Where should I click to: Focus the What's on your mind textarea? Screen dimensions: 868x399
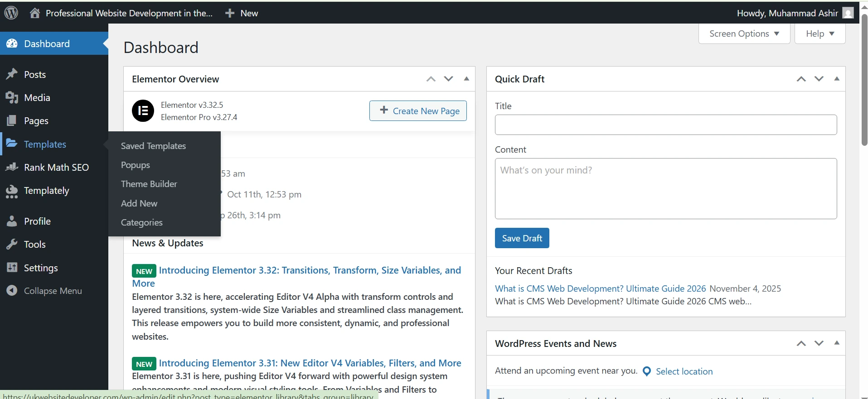(x=666, y=188)
